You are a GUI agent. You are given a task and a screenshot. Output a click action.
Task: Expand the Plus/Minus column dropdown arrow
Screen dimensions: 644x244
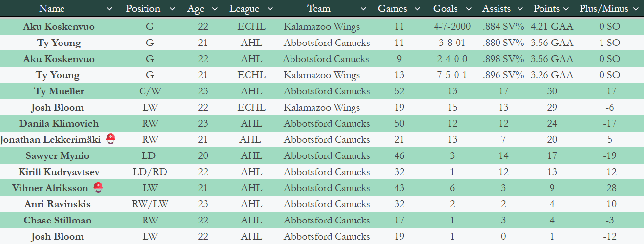coord(635,9)
